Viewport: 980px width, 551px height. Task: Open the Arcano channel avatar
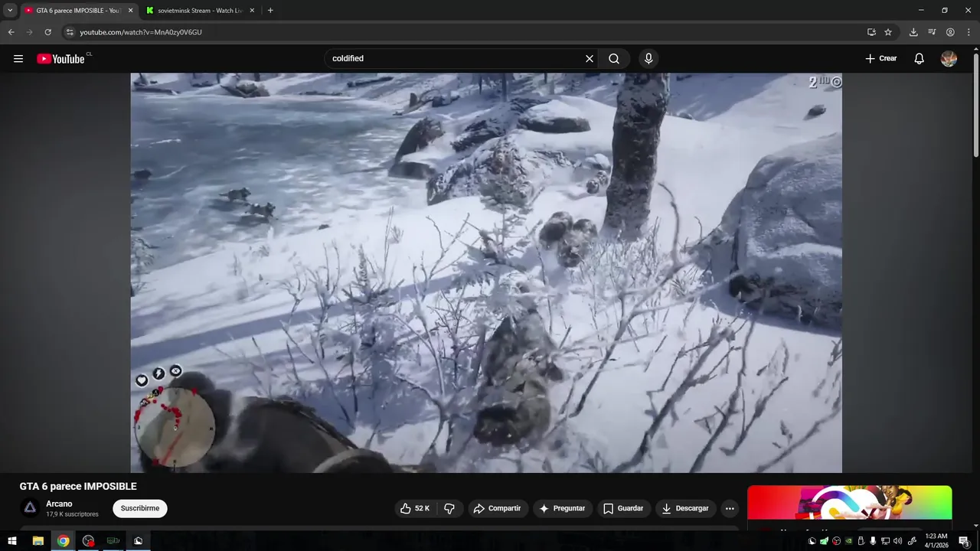(x=30, y=508)
